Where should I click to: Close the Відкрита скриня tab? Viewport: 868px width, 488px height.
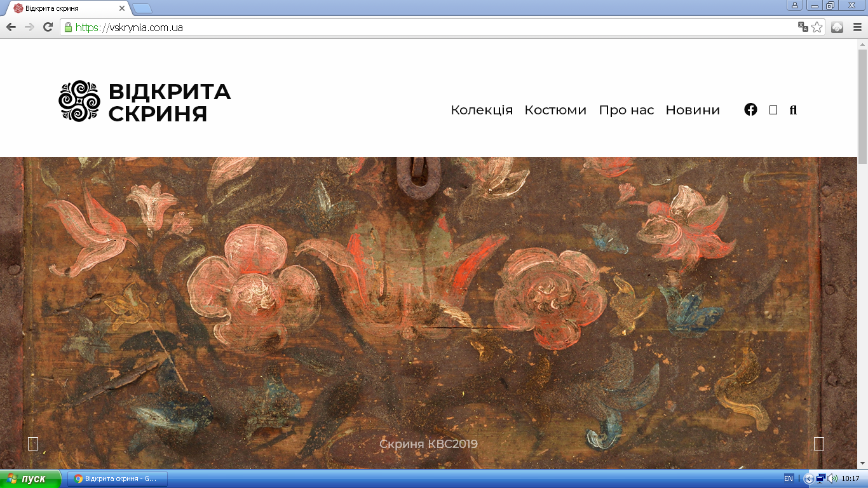[x=121, y=8]
